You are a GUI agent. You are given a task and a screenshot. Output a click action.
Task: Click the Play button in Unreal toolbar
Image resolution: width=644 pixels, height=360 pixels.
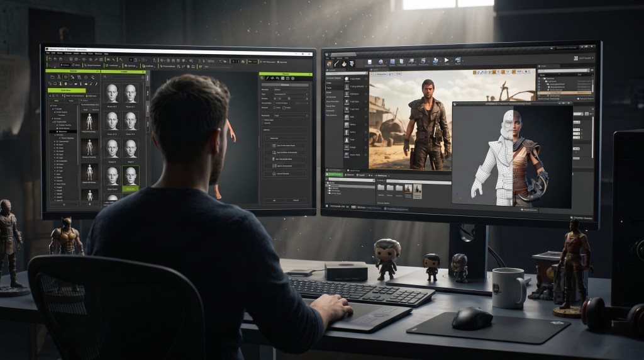(447, 60)
